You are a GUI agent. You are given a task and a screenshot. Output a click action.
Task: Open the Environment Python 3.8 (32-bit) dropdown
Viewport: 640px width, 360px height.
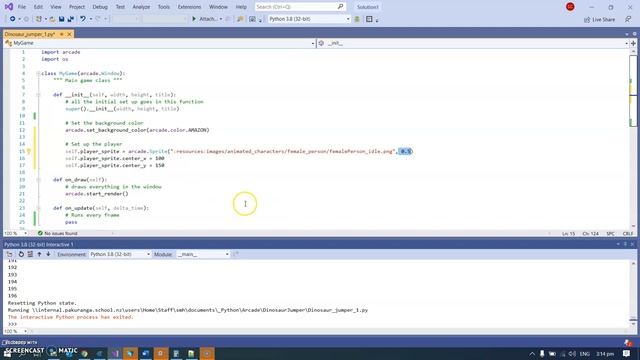[120, 254]
